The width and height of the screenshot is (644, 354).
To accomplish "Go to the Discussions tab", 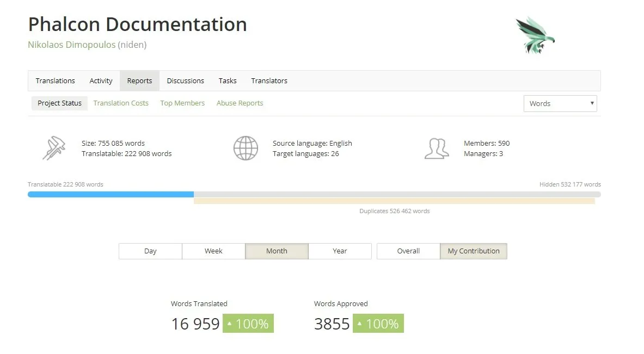I will 185,81.
